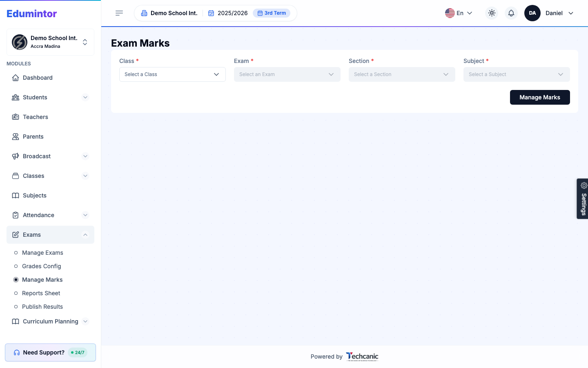Toggle the light/dark theme sun icon
This screenshot has width=588, height=368.
pos(492,13)
